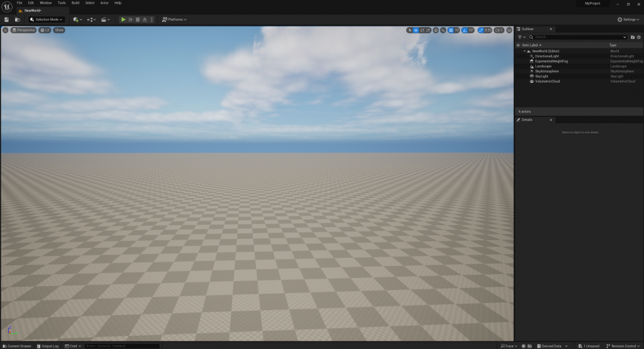
Task: Open Outliner settings gear icon
Action: pyautogui.click(x=639, y=37)
